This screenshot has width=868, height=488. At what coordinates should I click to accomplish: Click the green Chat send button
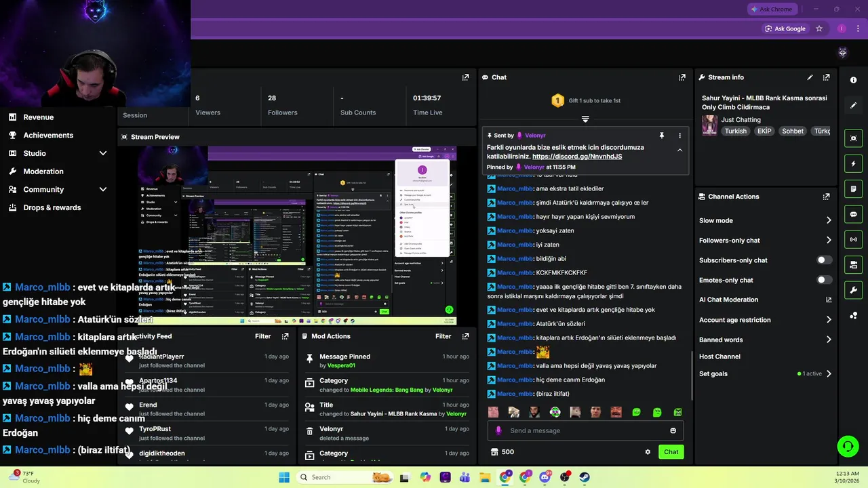coord(671,452)
